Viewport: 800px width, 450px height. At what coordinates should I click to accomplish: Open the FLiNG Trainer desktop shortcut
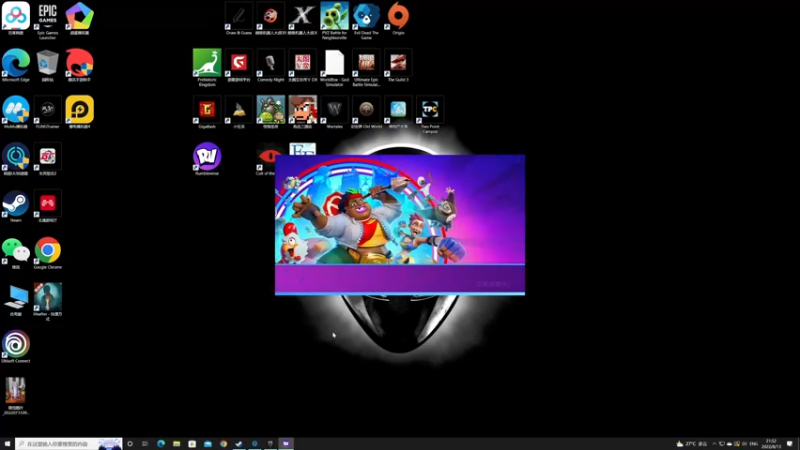pos(47,112)
